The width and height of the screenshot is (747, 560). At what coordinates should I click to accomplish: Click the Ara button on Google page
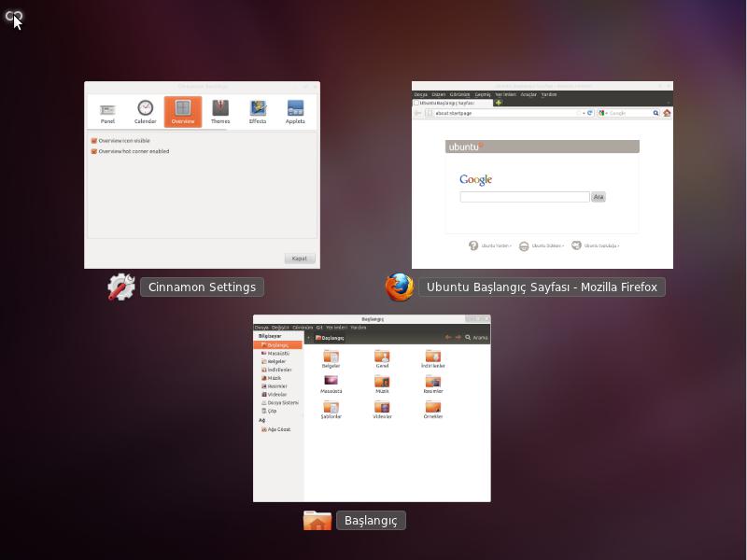(598, 196)
